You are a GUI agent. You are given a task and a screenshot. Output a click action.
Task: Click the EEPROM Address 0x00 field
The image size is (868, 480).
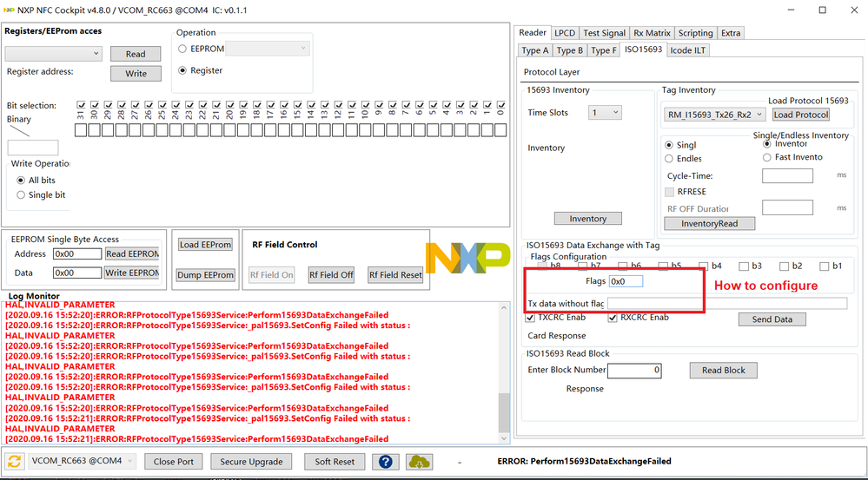click(77, 253)
